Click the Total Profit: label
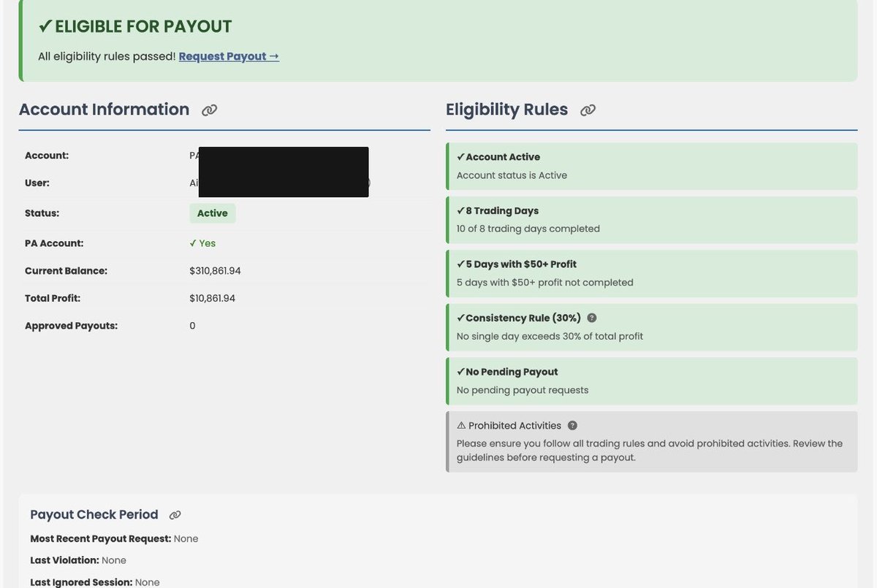 pos(53,298)
